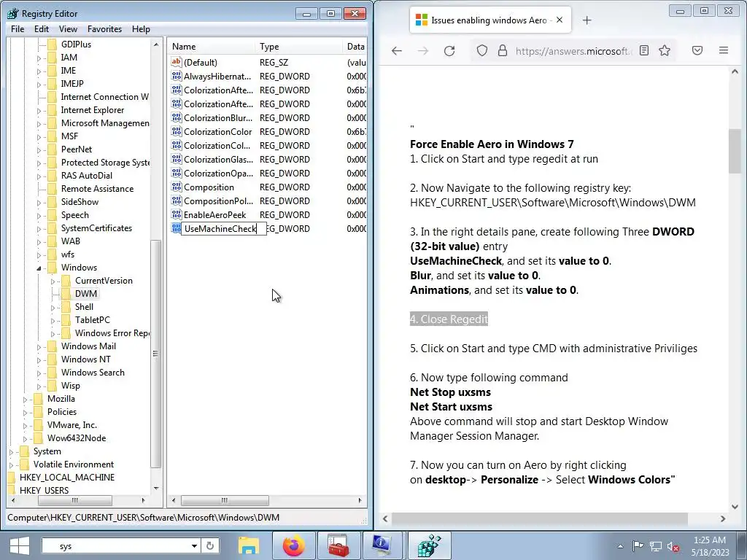The height and width of the screenshot is (560, 747).
Task: Open a new browser tab
Action: (587, 20)
